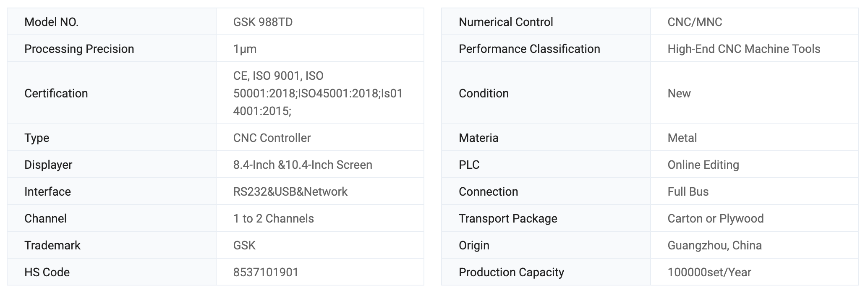Viewport: 868px width, 304px height.
Task: Click the Online Editing PLC value
Action: coord(703,165)
